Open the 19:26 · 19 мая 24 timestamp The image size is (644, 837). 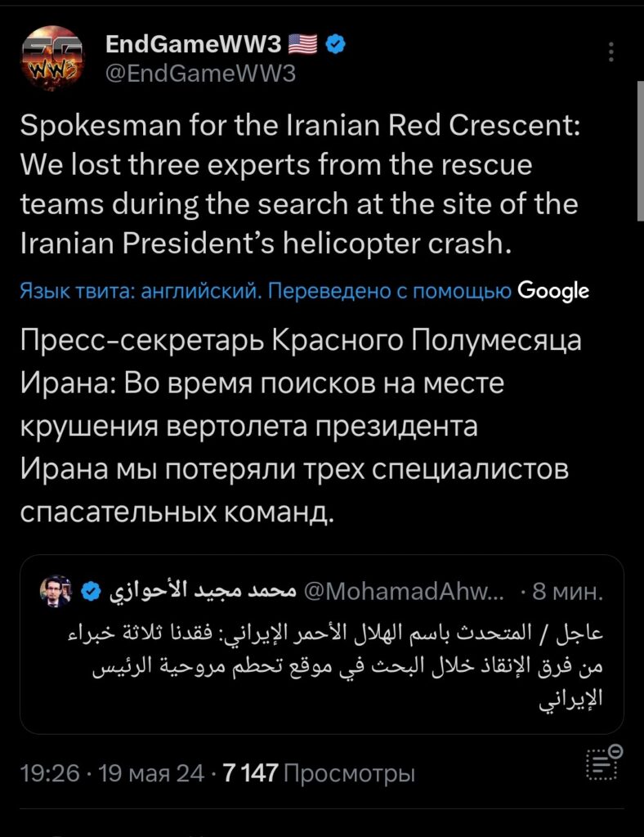point(112,772)
